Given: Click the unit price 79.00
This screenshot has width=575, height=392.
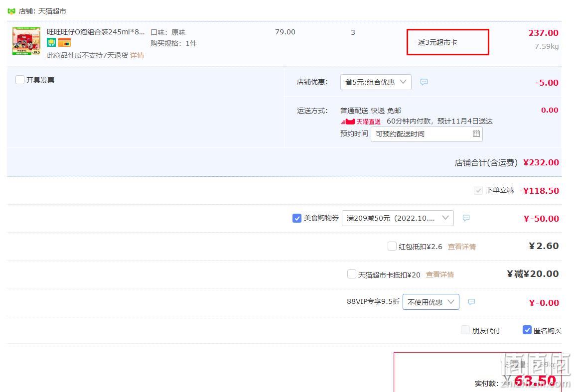Looking at the screenshot, I should point(285,32).
